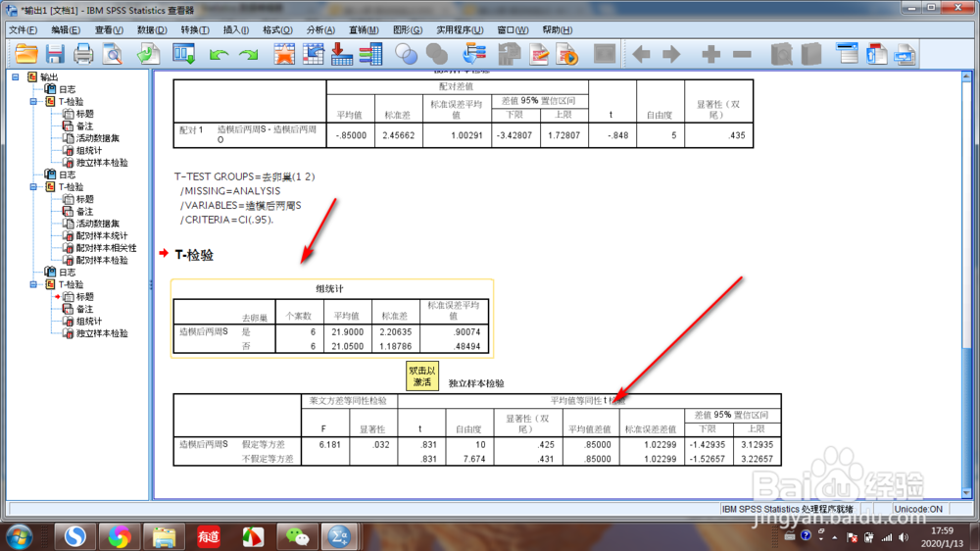The image size is (980, 551).
Task: Click the 独立样本检验 table title
Action: point(476,383)
